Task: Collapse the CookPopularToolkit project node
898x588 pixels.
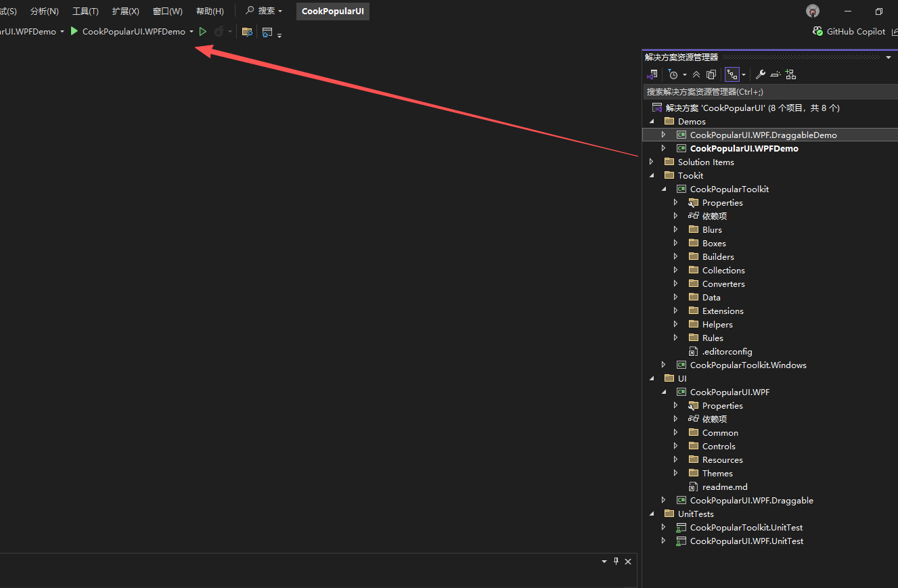Action: [664, 189]
